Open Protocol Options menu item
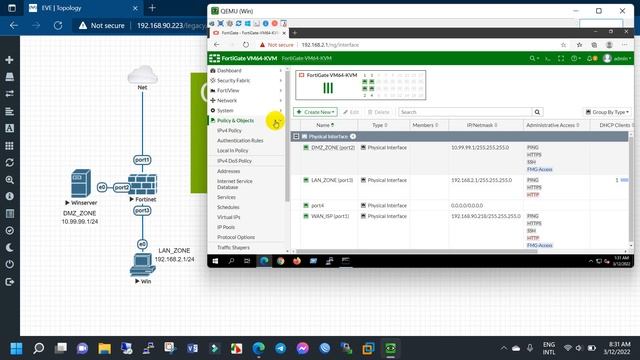Image resolution: width=640 pixels, height=360 pixels. pos(236,237)
